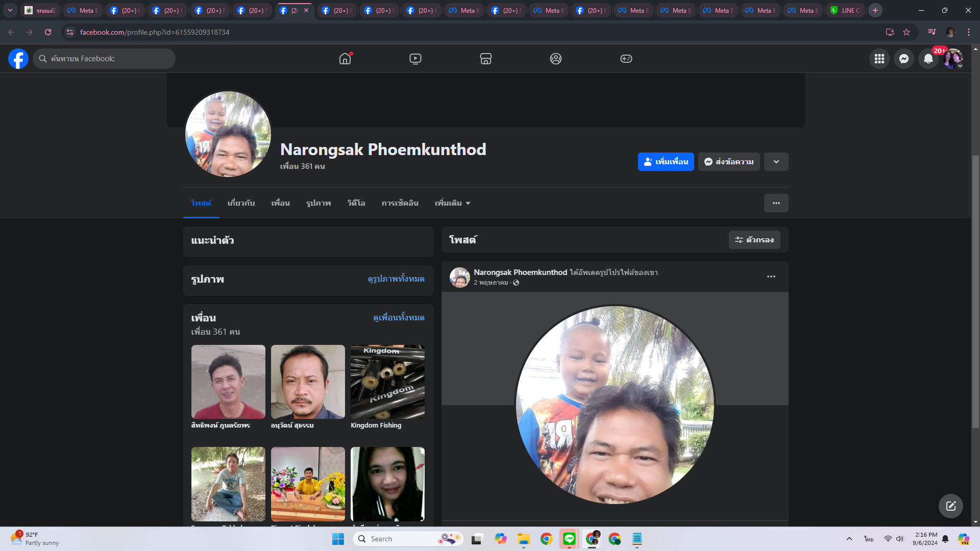The width and height of the screenshot is (980, 551).
Task: Open the Groups icon in navbar
Action: pos(556,59)
